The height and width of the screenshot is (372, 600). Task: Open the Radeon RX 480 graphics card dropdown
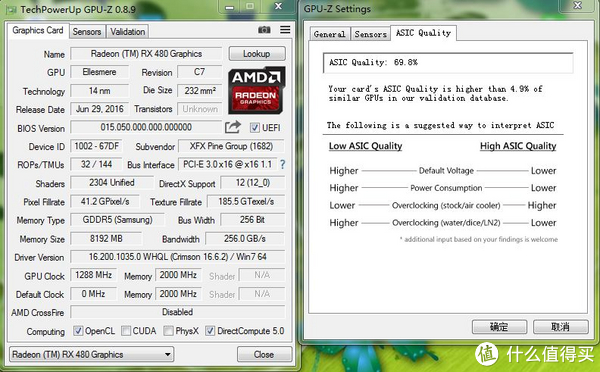(91, 354)
